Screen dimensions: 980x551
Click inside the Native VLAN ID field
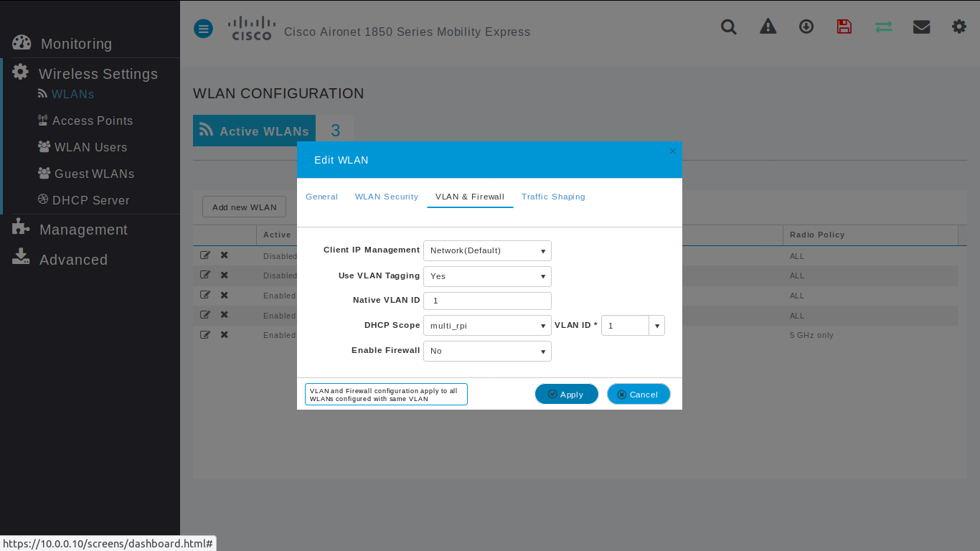point(487,301)
